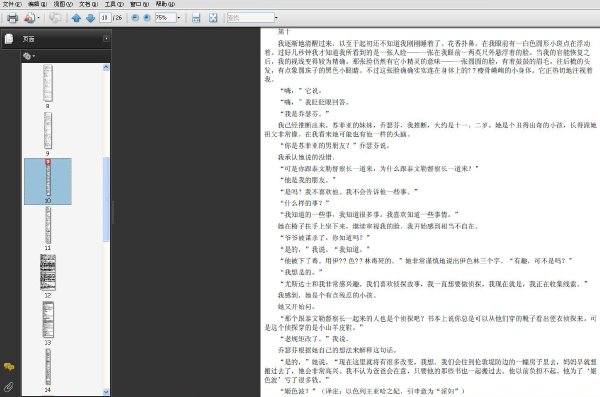Click the "第十" chapter heading text

pos(284,31)
